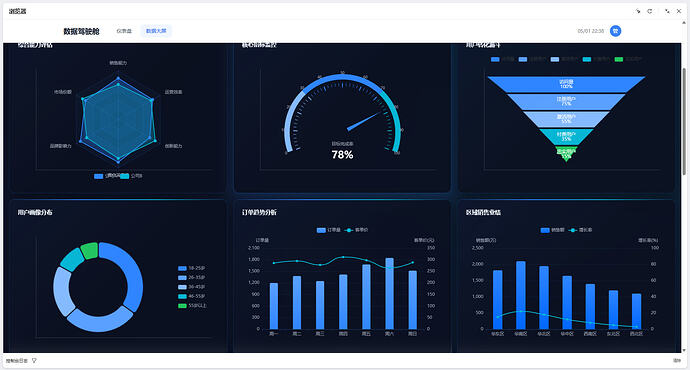Toggle the 18-25岁 legend in donut chart

click(x=191, y=268)
